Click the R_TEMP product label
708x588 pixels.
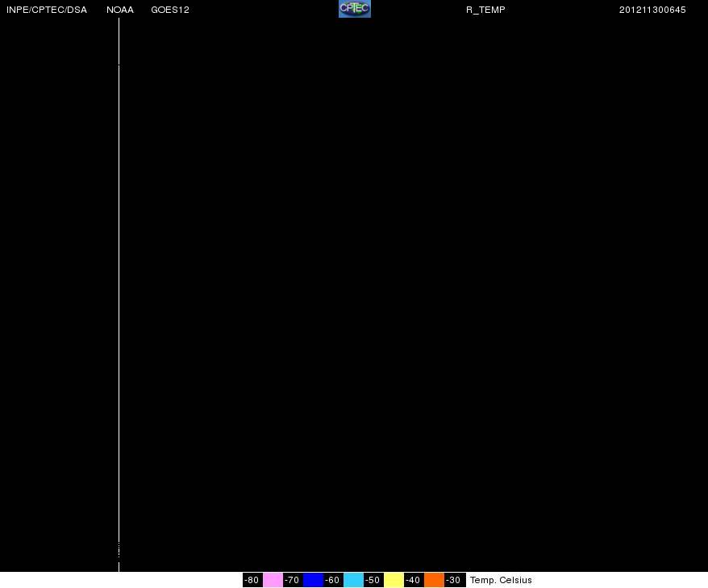486,10
